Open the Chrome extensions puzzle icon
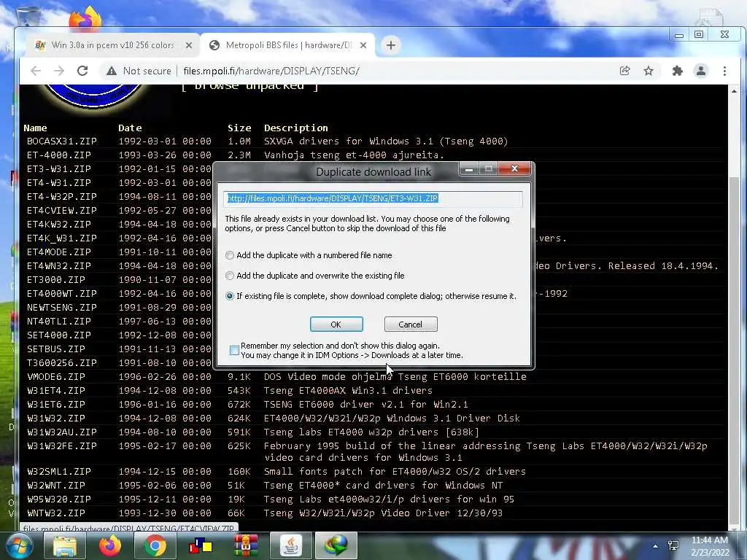The image size is (747, 560). [x=677, y=71]
